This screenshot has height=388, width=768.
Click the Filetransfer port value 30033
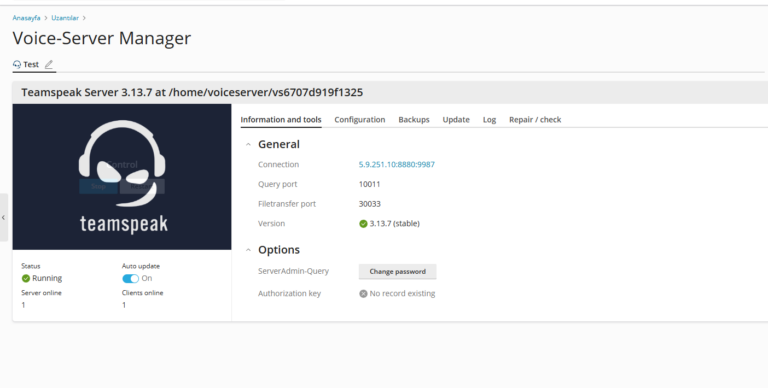(x=370, y=204)
